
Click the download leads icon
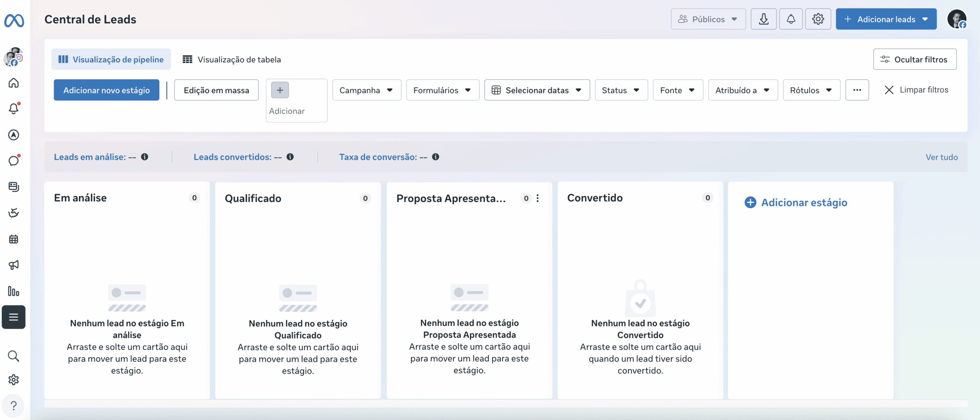764,19
